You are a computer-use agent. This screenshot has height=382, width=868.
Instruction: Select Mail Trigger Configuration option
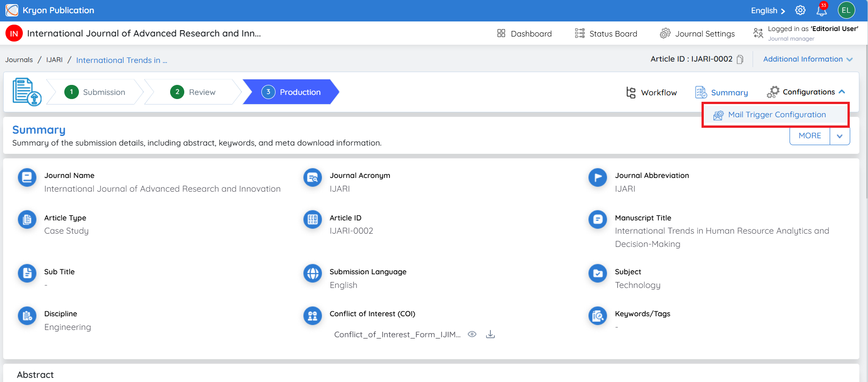pos(775,115)
